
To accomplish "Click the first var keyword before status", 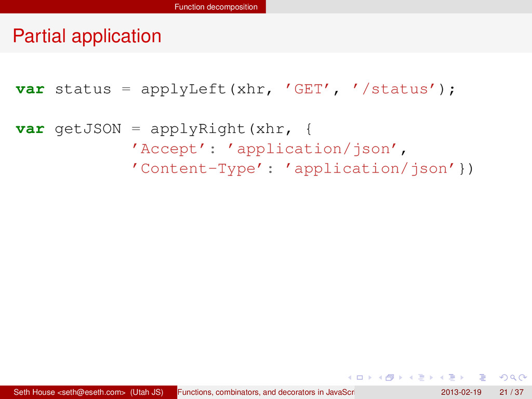I will (x=30, y=89).
